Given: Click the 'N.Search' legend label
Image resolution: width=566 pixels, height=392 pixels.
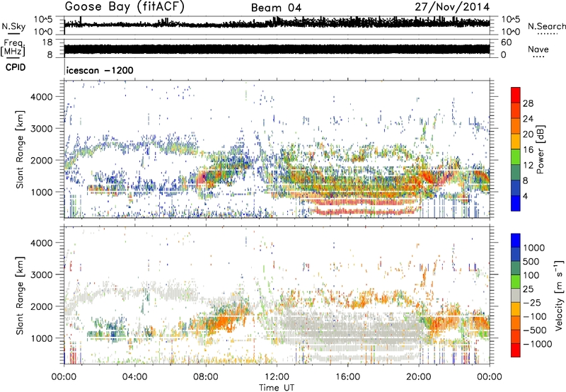Looking at the screenshot, I should click(546, 26).
